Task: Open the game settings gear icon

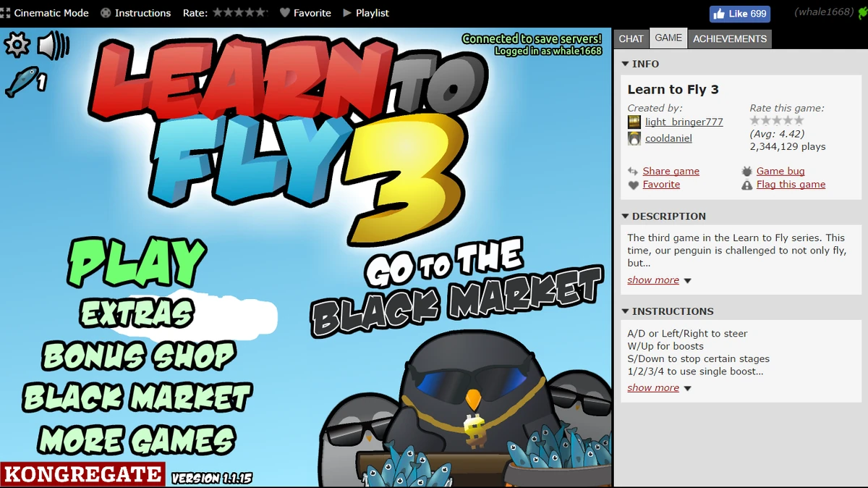Action: [17, 46]
